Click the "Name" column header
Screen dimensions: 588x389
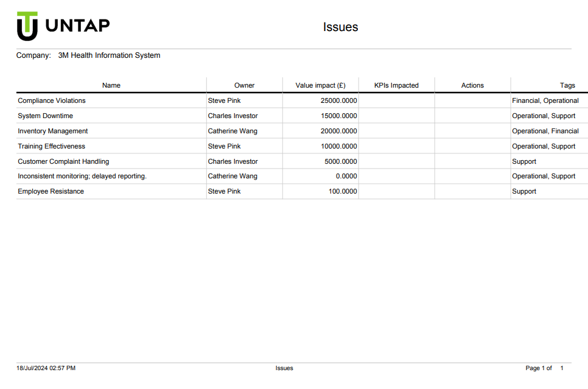111,85
